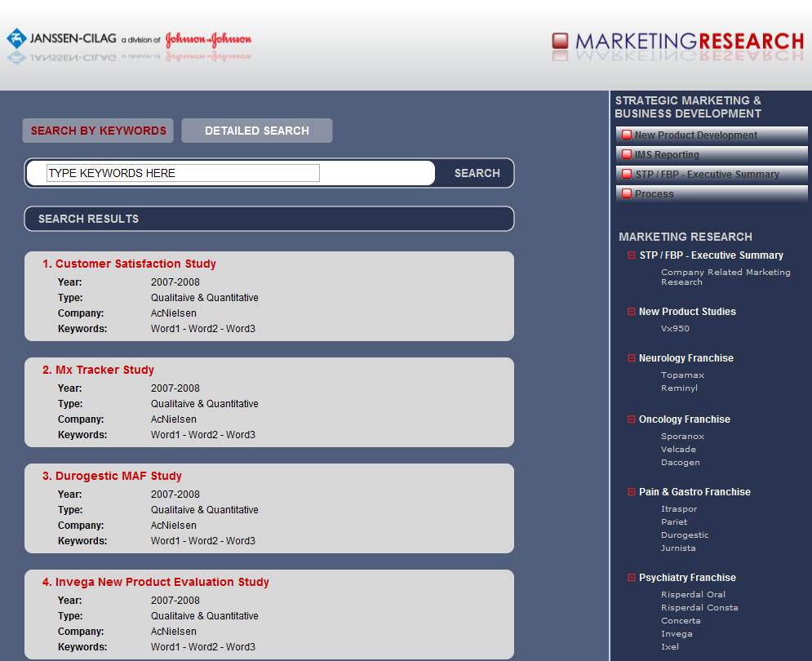Viewport: 812px width, 661px height.
Task: Click the Year value of Durogestic MAF Study
Action: (x=175, y=495)
